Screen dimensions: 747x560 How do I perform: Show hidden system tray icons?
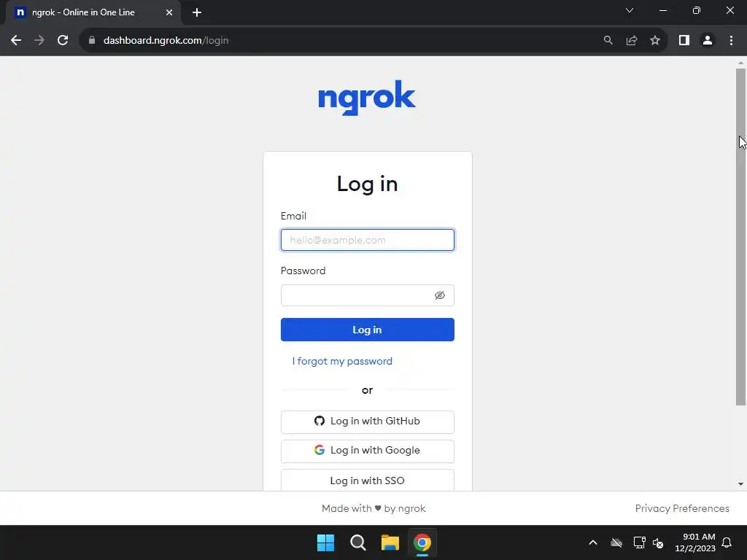pos(593,542)
